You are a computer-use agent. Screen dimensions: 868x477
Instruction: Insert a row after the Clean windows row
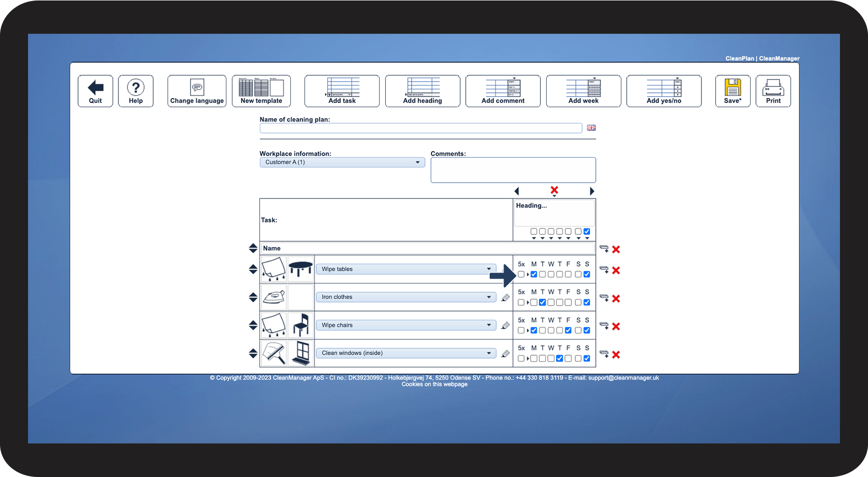pos(604,354)
